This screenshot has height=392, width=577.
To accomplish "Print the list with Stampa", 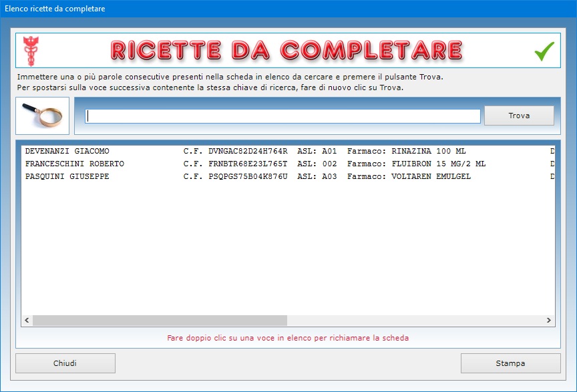I will [510, 363].
